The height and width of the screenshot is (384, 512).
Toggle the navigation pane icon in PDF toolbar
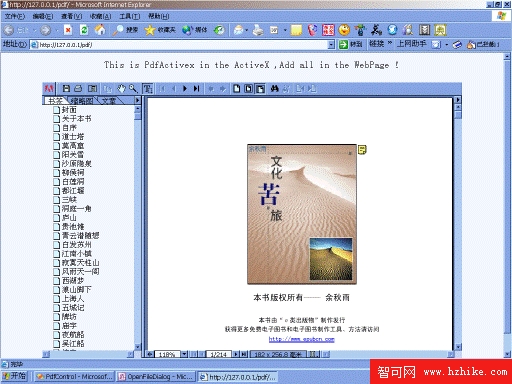pyautogui.click(x=92, y=89)
